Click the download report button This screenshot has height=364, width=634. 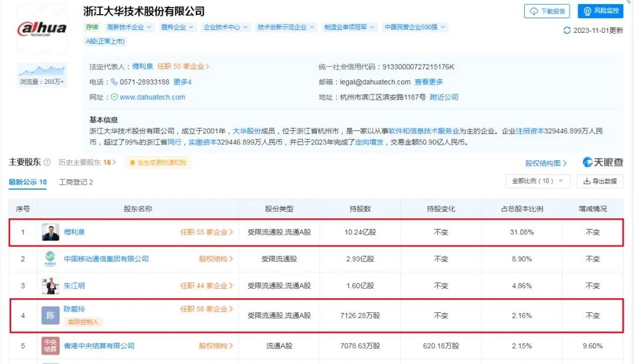click(547, 11)
